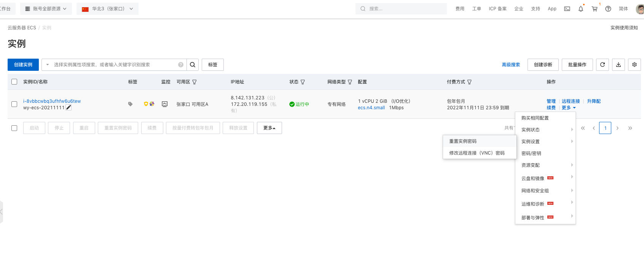The height and width of the screenshot is (257, 644).
Task: Launch Cloud Shell terminal icon
Action: coord(567,9)
